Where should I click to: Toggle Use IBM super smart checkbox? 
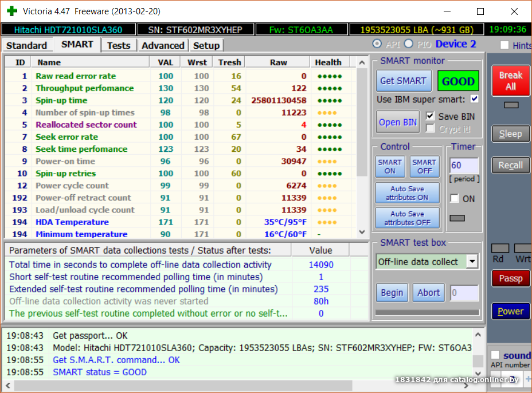pos(474,99)
